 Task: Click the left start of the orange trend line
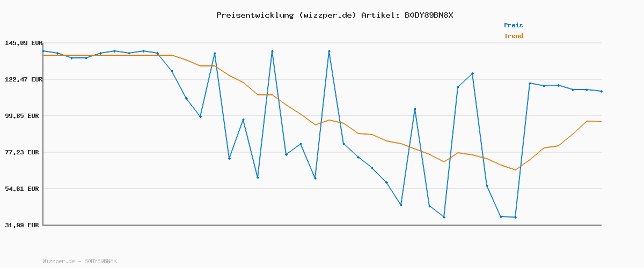tap(43, 55)
